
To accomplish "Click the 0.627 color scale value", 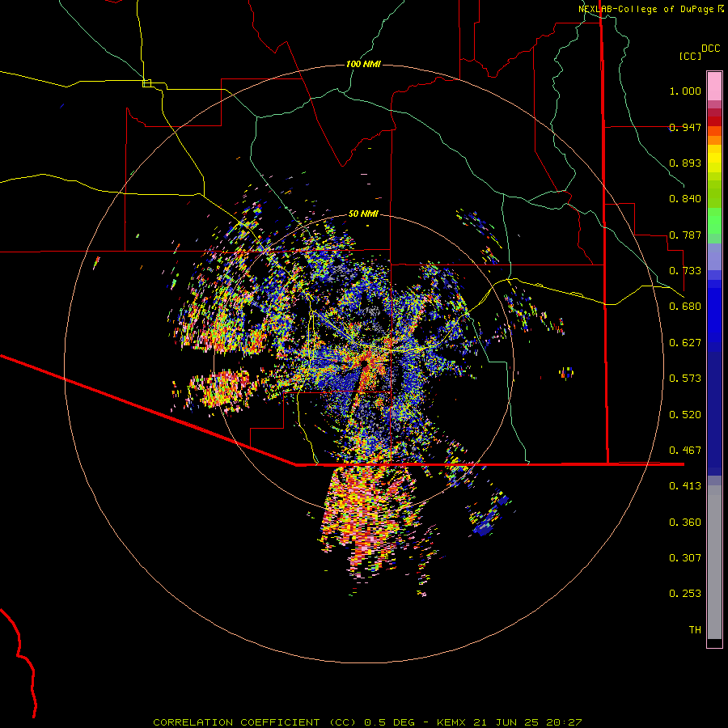I will [x=685, y=343].
